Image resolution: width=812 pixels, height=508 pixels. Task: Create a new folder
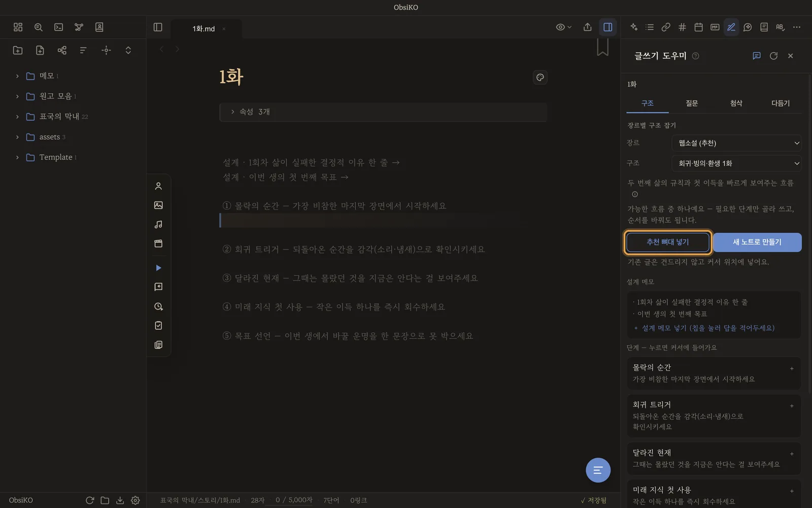(x=18, y=50)
